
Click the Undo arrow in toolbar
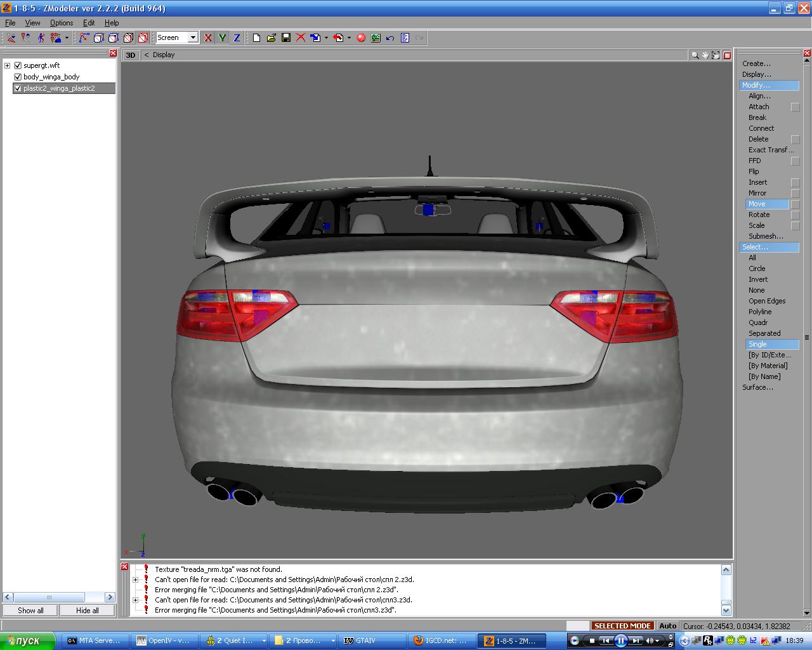390,38
